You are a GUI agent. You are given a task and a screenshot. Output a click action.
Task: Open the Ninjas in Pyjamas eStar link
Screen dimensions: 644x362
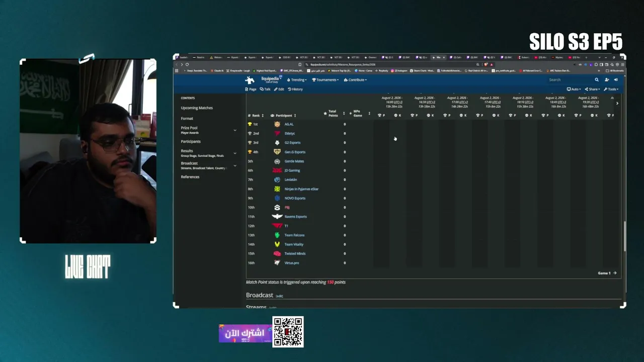pyautogui.click(x=301, y=189)
